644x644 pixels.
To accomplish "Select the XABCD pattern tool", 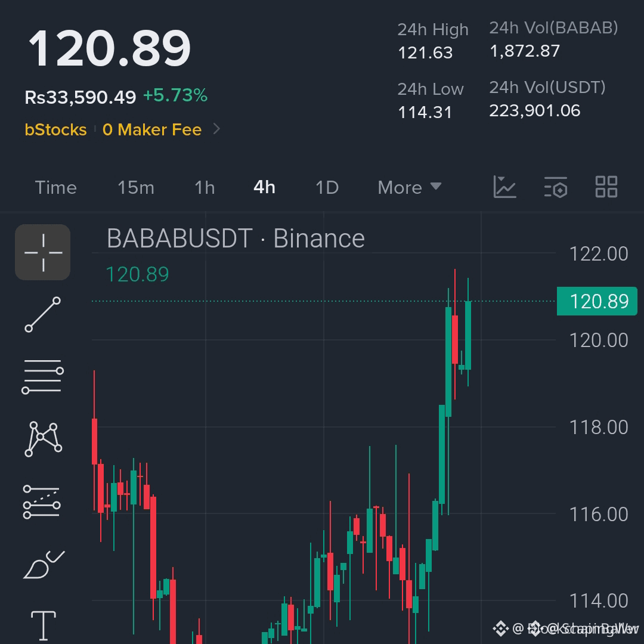I will point(43,439).
